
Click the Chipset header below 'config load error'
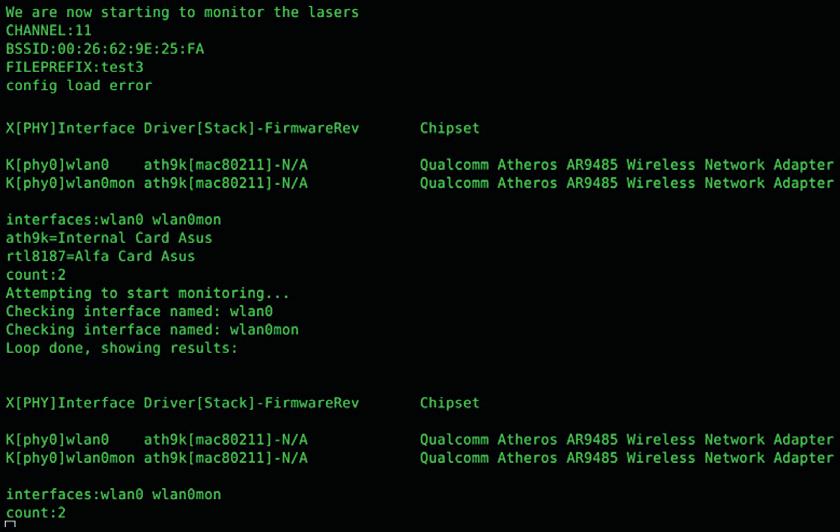pyautogui.click(x=449, y=128)
